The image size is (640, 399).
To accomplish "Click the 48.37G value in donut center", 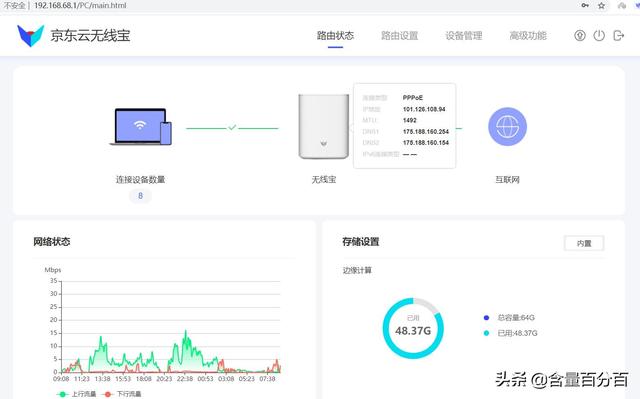I will click(413, 331).
